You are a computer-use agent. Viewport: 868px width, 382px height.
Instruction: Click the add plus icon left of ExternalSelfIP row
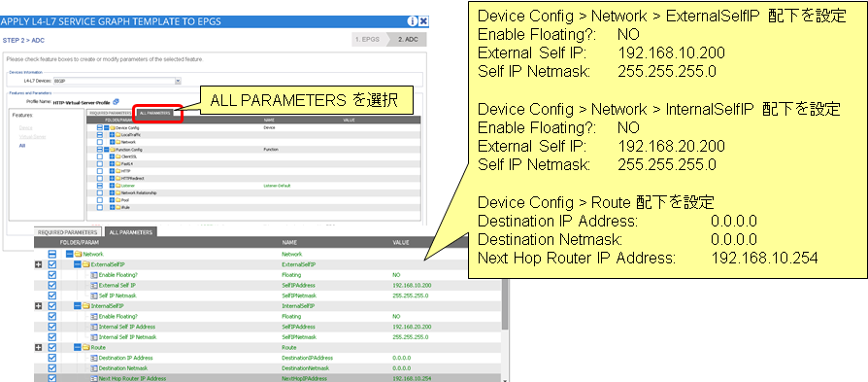pos(38,265)
